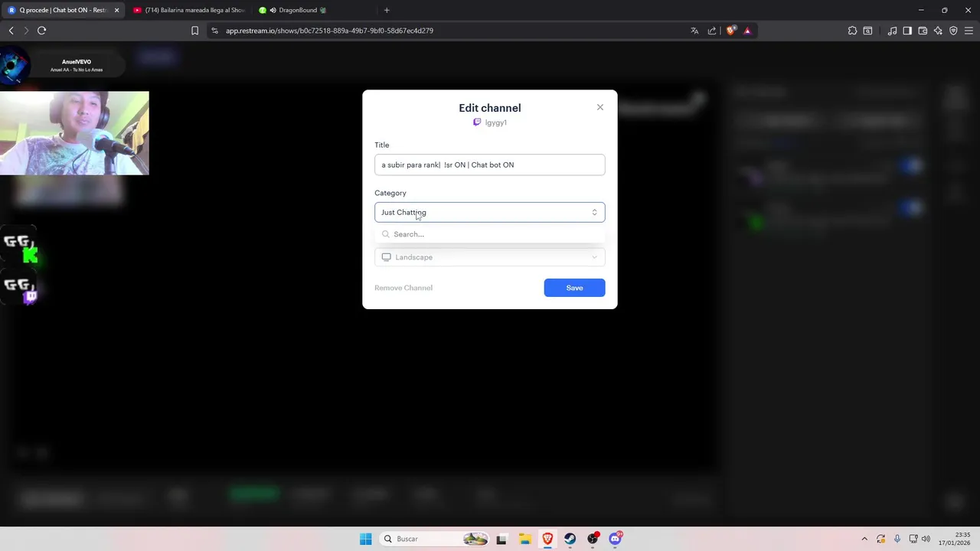Click the microphone icon in system tray
This screenshot has height=551, width=980.
897,539
